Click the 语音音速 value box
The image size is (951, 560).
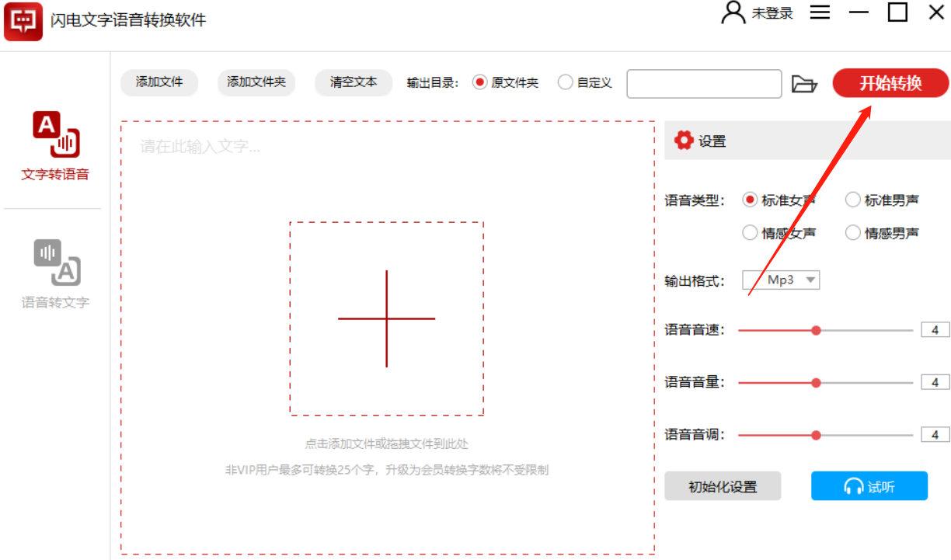tap(935, 330)
